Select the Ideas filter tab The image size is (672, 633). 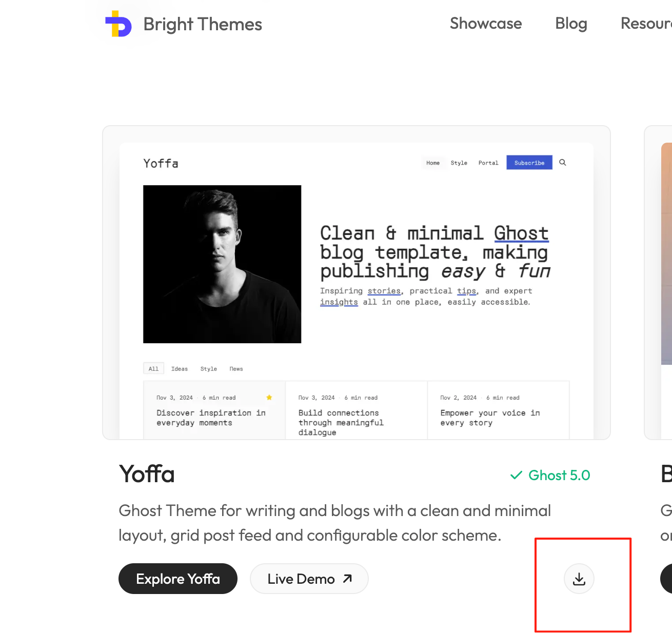(x=180, y=369)
